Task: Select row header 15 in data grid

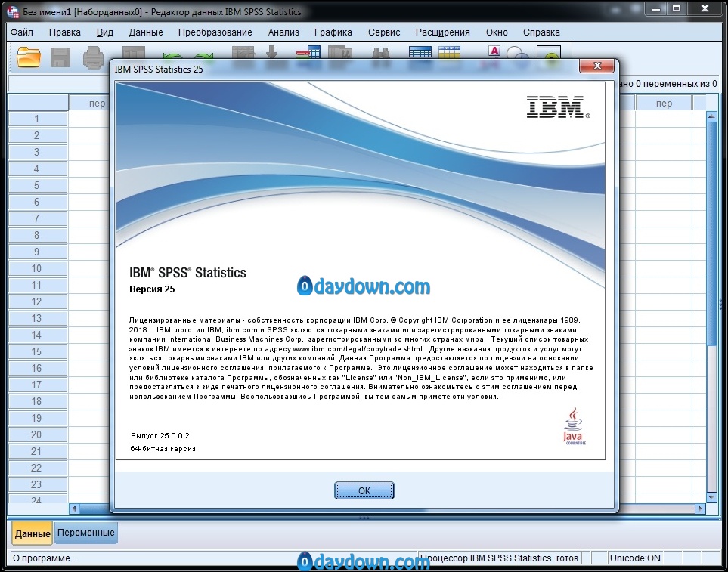Action: (x=37, y=351)
